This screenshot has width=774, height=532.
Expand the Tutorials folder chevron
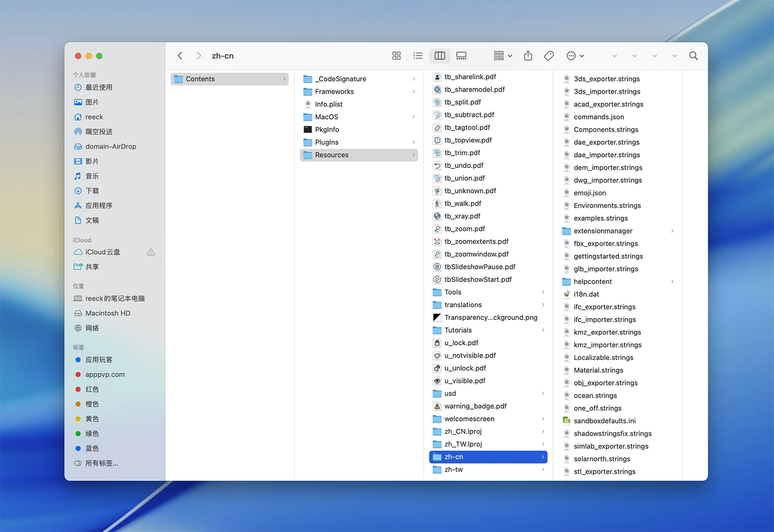click(543, 330)
